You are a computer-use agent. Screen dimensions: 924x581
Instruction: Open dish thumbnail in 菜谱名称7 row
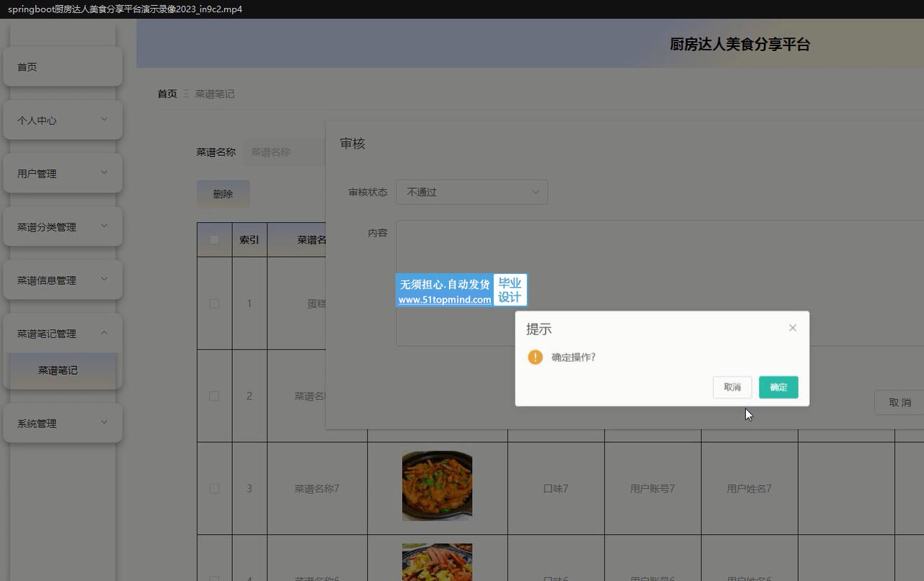437,486
